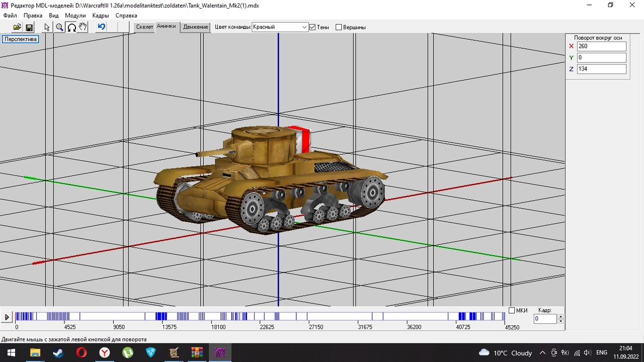Increase the Кадр frame value by one
The image size is (644, 362).
(x=561, y=317)
